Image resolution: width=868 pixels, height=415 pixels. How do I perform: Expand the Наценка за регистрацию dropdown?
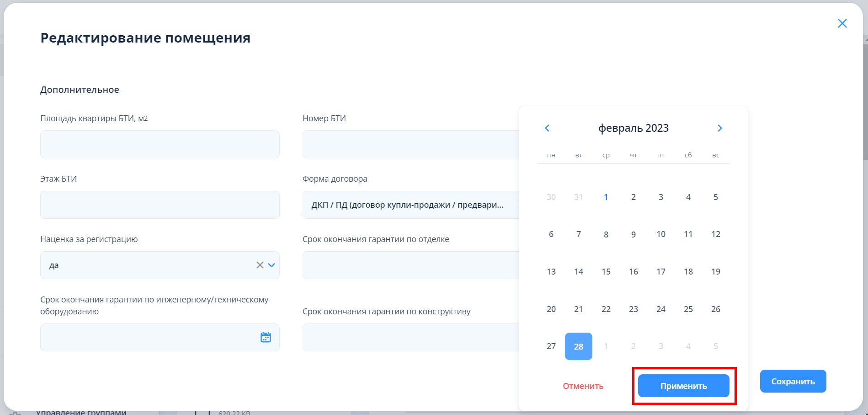pos(272,265)
